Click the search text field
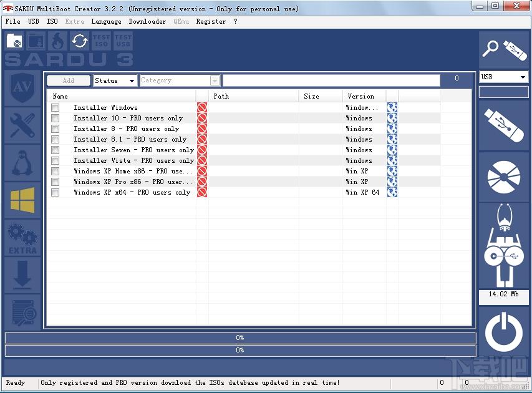Viewport: 532px width, 393px height. (x=331, y=80)
